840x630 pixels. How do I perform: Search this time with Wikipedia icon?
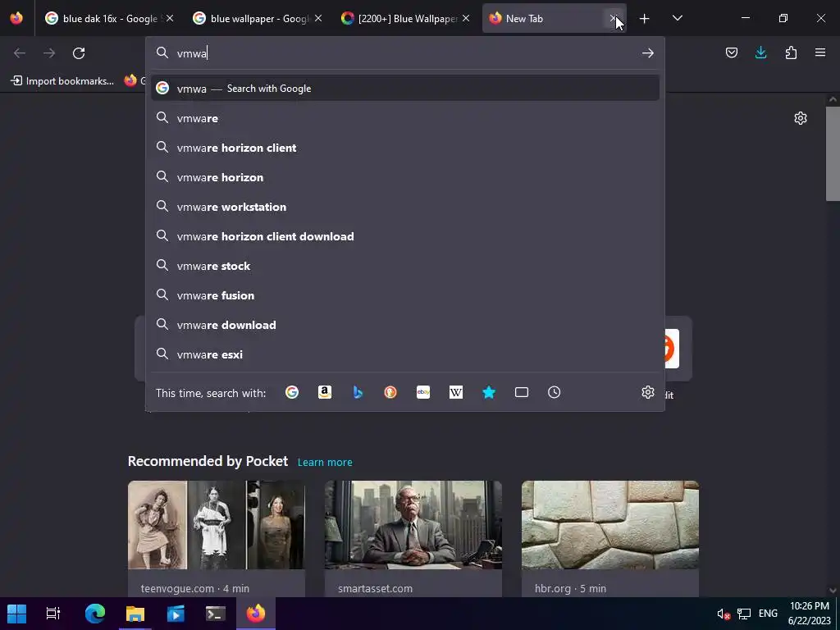point(456,392)
